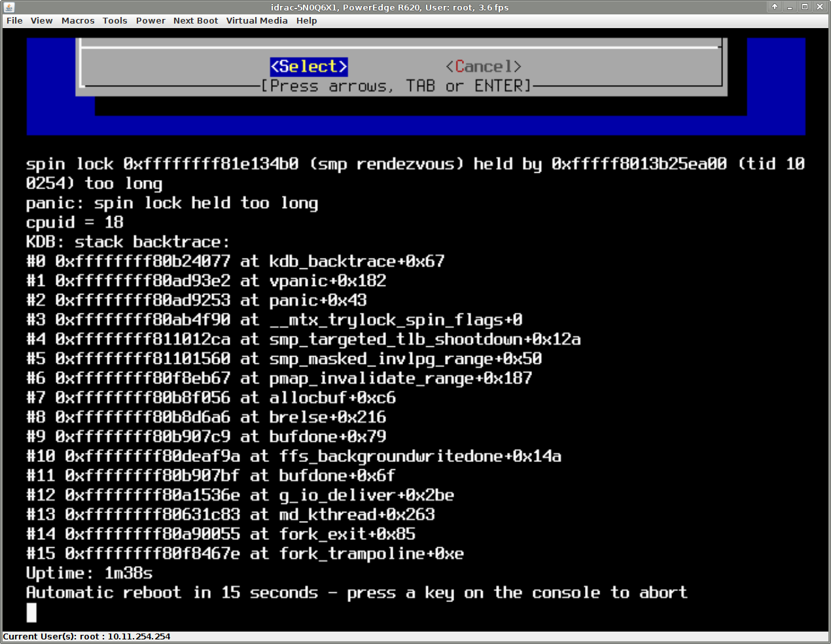Click the Automatic reboot message line
831x644 pixels.
pyautogui.click(x=357, y=593)
